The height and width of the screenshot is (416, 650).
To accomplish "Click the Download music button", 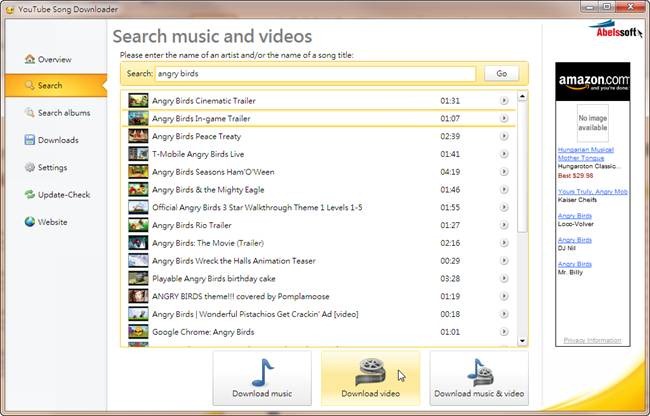I will click(262, 378).
